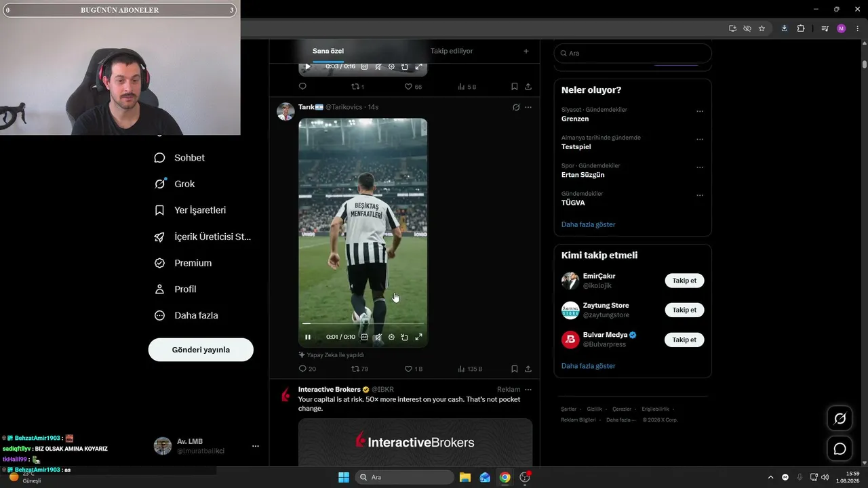Open İçerik Üreticisi Stüdyosu sidebar item
The image size is (868, 488).
click(x=203, y=237)
